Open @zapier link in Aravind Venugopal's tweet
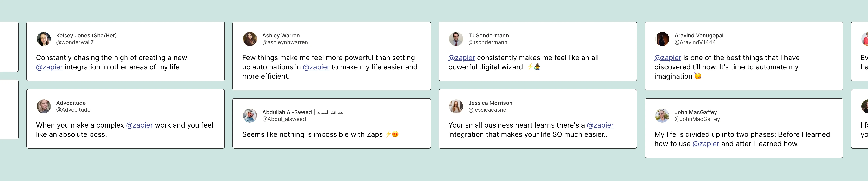 point(668,58)
